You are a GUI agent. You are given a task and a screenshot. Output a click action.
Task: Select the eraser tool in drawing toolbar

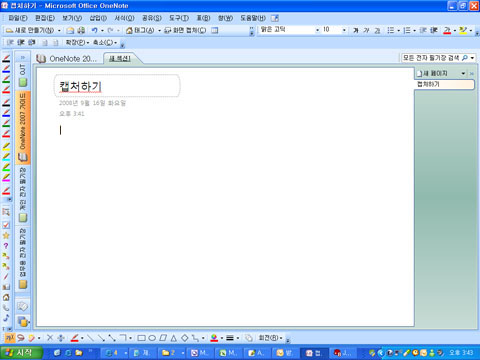pos(32,338)
